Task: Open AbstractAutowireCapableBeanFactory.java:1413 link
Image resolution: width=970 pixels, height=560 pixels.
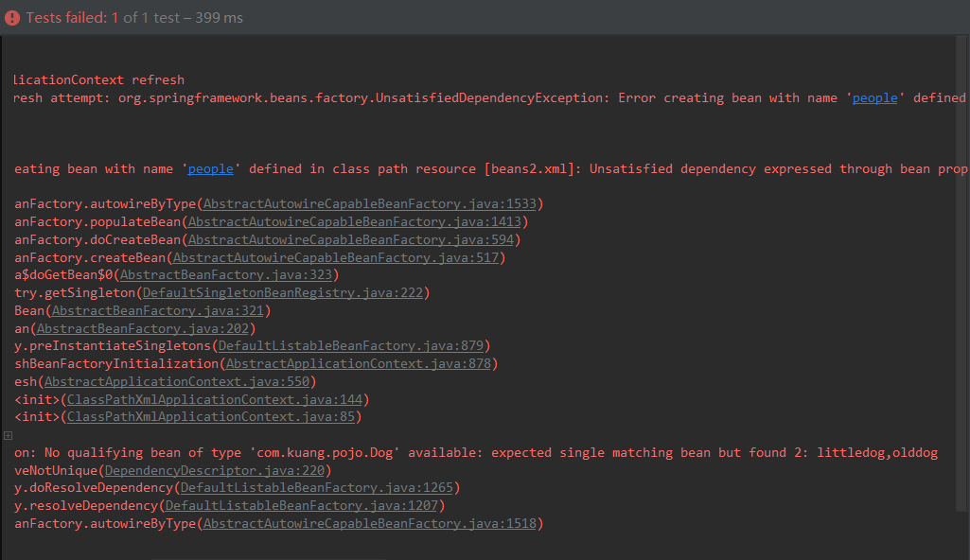Action: pyautogui.click(x=355, y=222)
